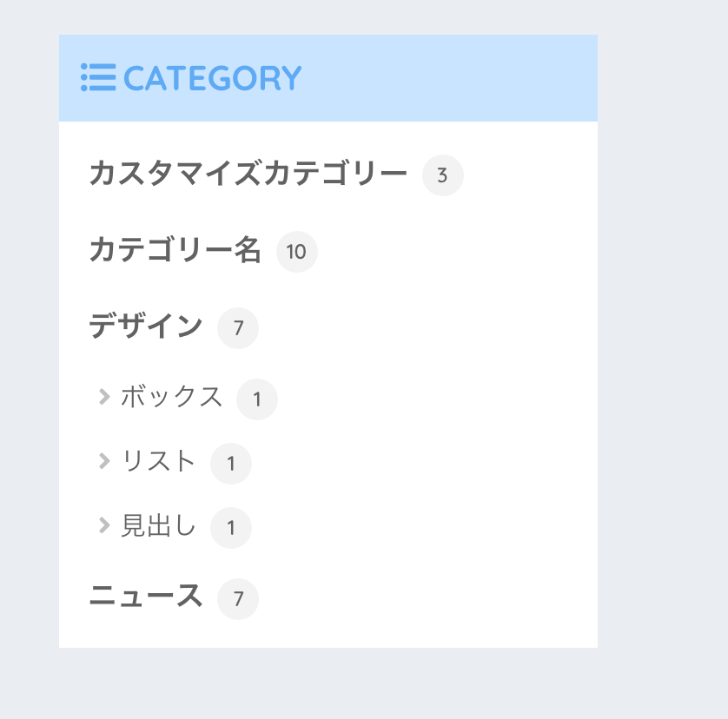The width and height of the screenshot is (728, 719).
Task: Click the badge 1 next to 見出し
Action: 231,527
